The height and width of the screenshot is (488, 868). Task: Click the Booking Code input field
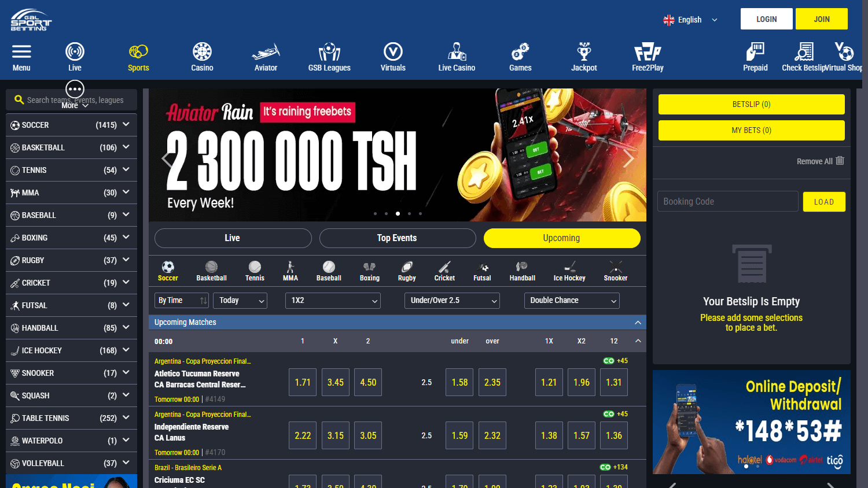[728, 202]
